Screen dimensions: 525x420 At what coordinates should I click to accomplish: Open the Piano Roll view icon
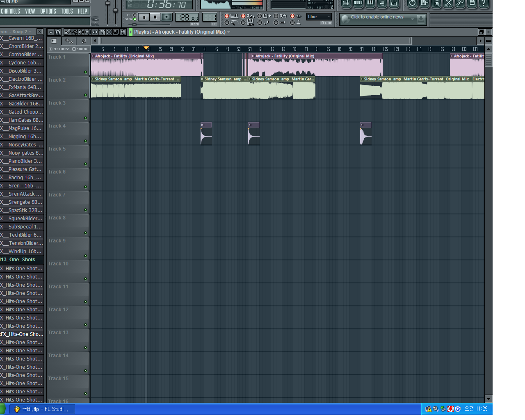370,3
